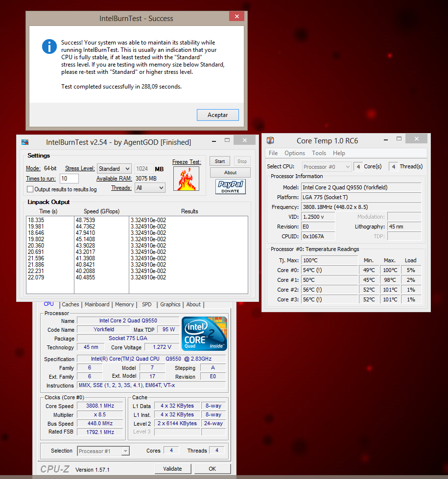
Task: Open the Memory tab in CPU-Z
Action: point(124,304)
